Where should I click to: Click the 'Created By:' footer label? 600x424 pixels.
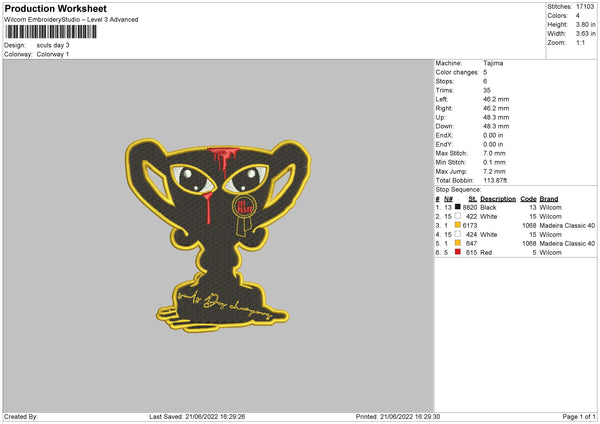coord(21,416)
